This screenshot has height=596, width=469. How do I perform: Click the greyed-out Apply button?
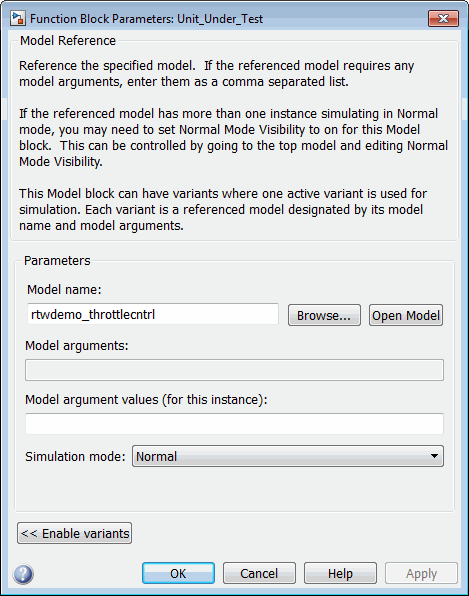click(421, 573)
